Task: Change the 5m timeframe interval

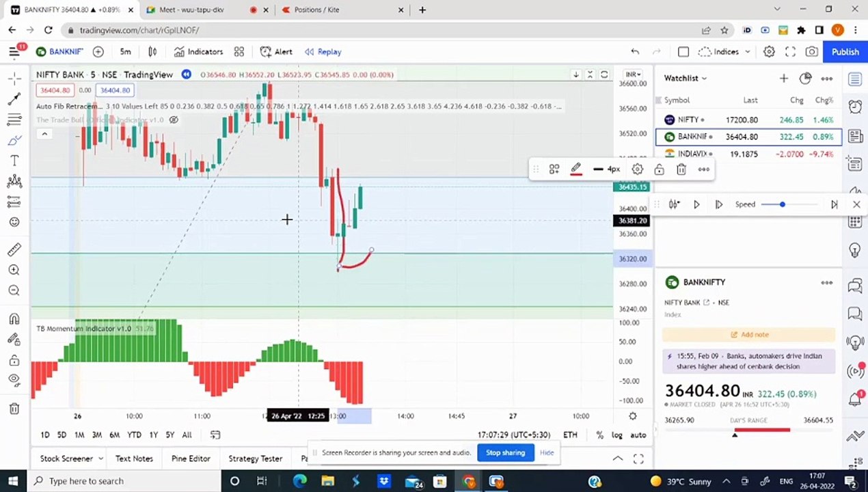Action: [x=125, y=52]
